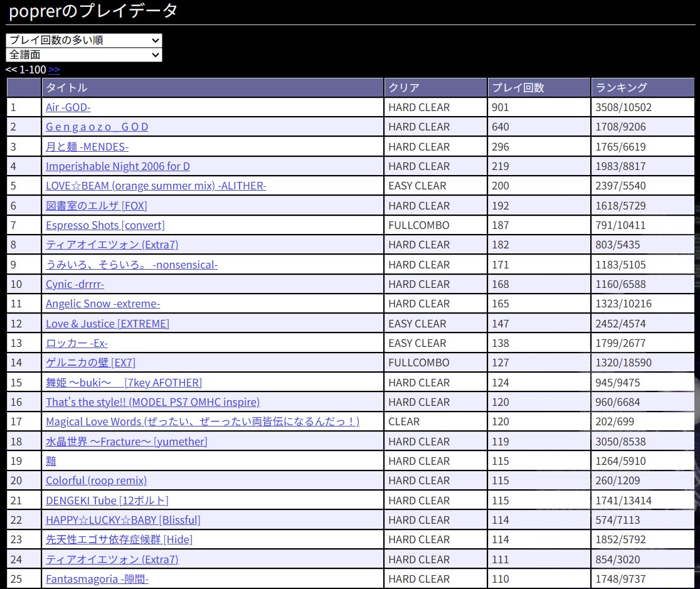Select ranking cell 3508/10502

click(643, 107)
